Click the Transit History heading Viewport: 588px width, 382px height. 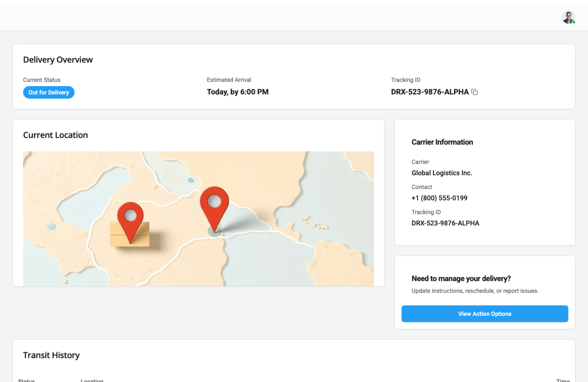coord(51,355)
